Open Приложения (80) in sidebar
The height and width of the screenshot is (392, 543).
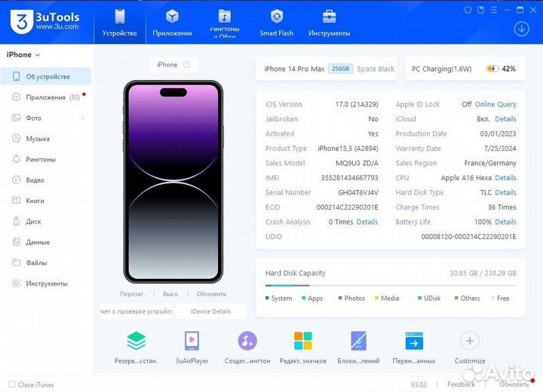[46, 97]
